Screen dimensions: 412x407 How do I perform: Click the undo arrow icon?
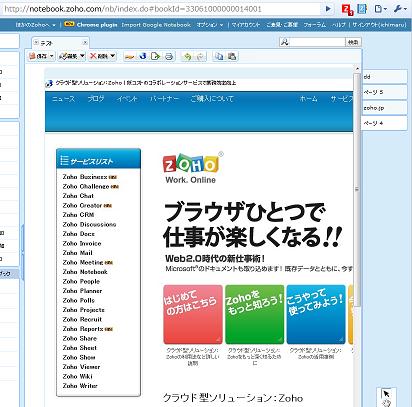click(x=188, y=57)
